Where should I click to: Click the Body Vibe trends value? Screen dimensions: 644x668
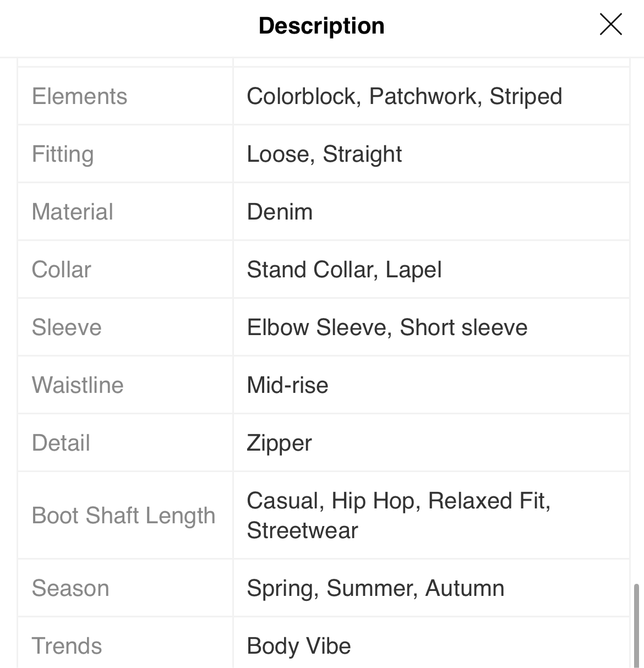point(299,646)
